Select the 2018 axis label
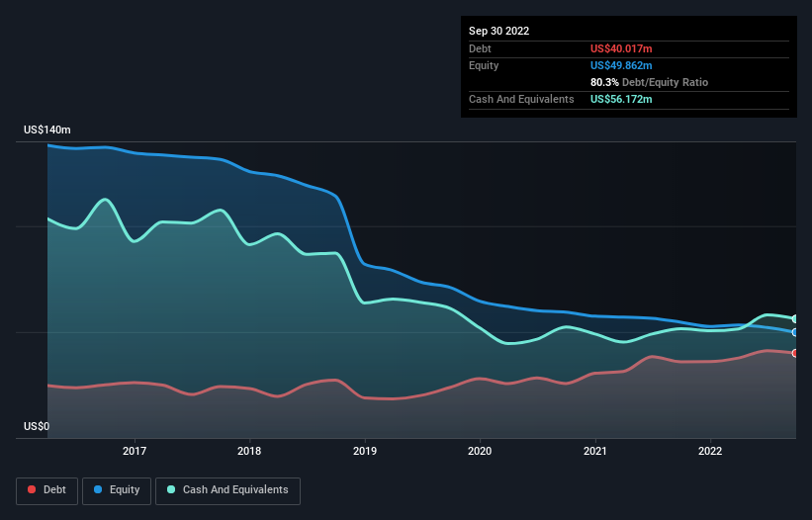This screenshot has height=520, width=812. coord(249,451)
